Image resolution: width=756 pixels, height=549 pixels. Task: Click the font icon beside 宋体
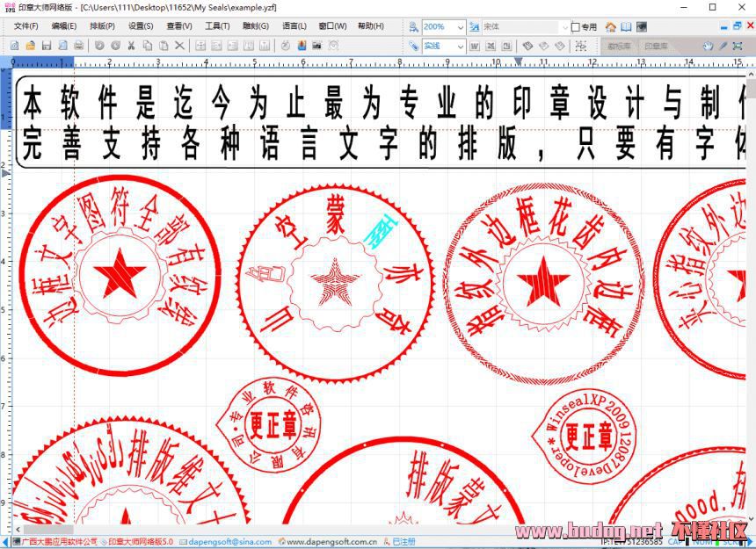tap(475, 27)
